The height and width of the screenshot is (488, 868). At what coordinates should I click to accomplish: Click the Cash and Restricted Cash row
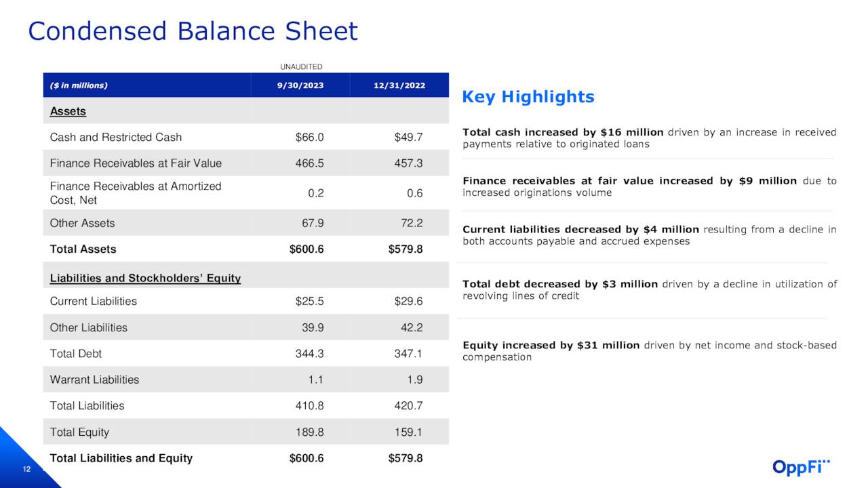[x=115, y=137]
